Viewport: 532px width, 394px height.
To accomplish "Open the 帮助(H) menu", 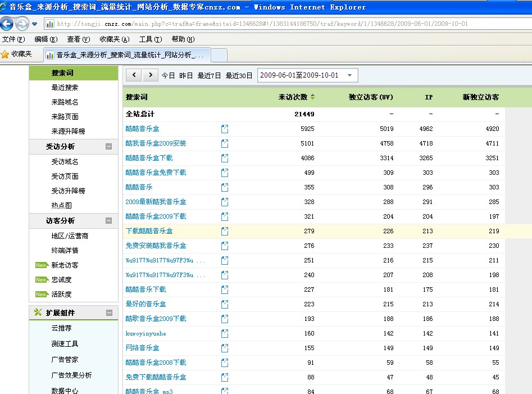I will click(x=183, y=39).
